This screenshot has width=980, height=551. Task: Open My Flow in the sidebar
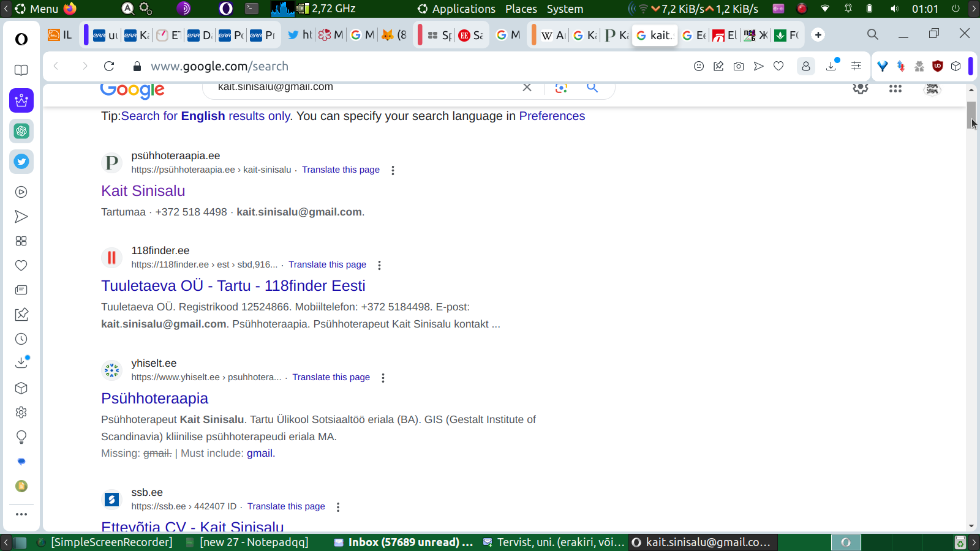[x=21, y=217]
